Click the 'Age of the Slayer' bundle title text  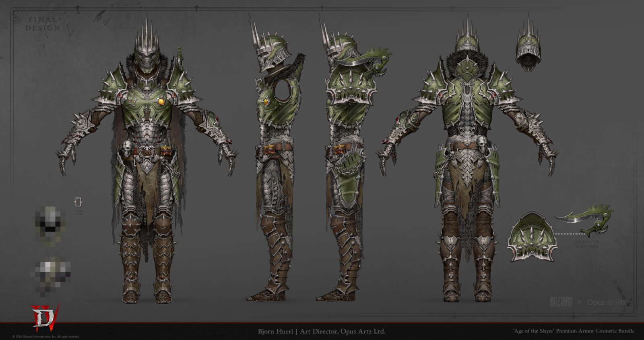click(574, 331)
